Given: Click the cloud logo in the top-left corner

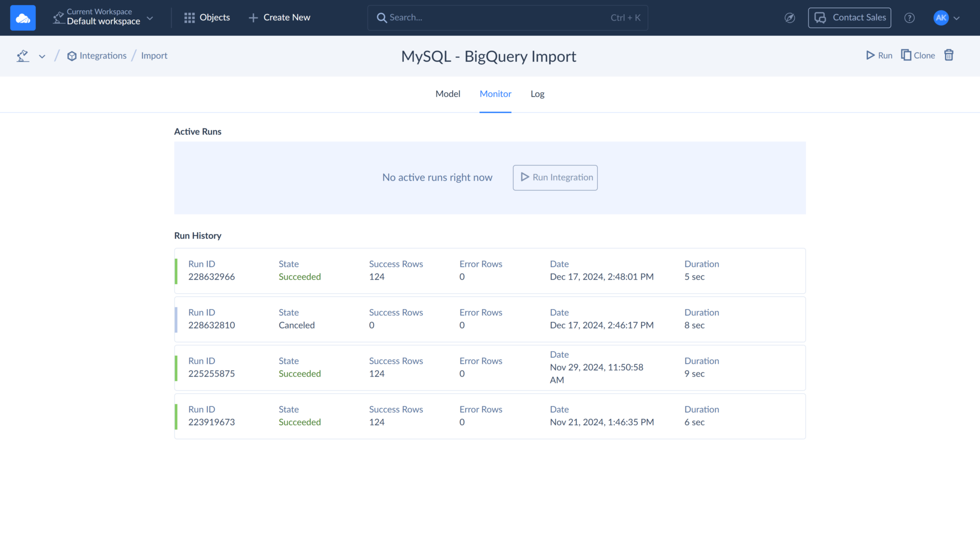Looking at the screenshot, I should tap(22, 17).
